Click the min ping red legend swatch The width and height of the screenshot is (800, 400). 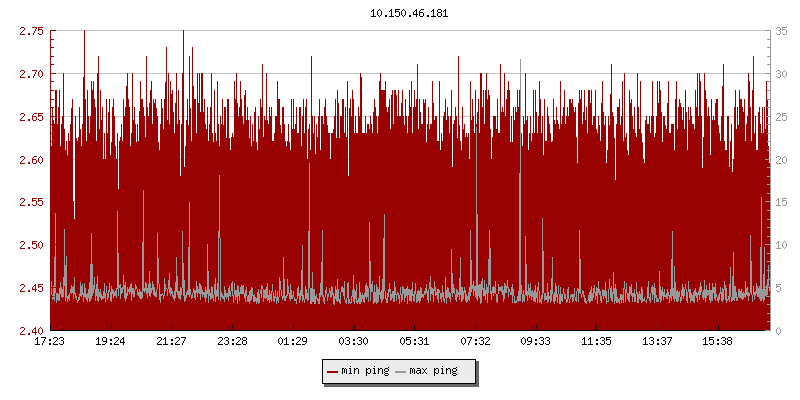(333, 372)
